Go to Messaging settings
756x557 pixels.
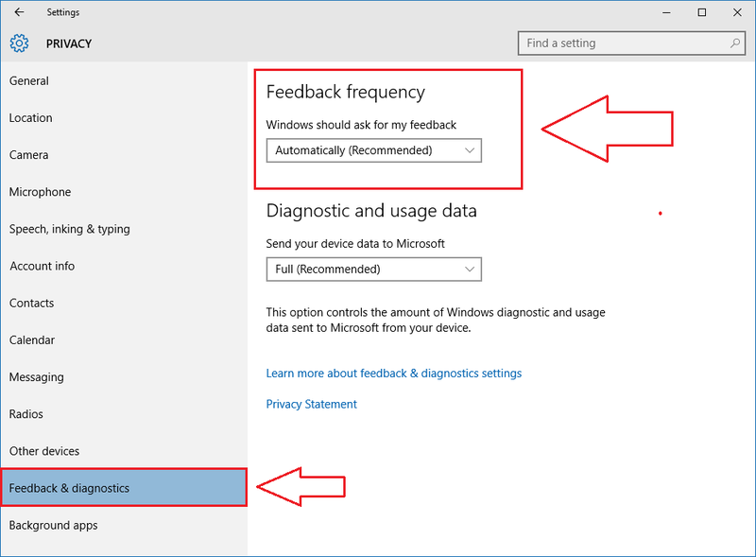point(37,377)
